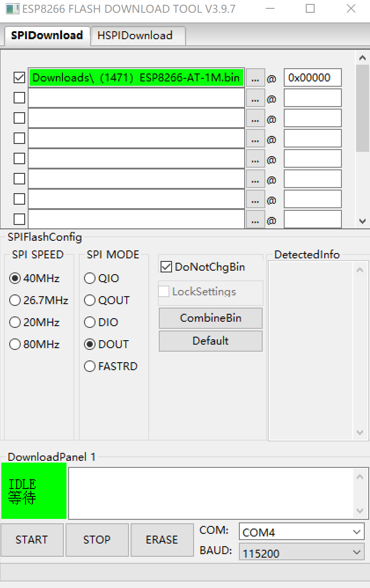370x588 pixels.
Task: Click the 0x00000 address field
Action: [x=312, y=77]
